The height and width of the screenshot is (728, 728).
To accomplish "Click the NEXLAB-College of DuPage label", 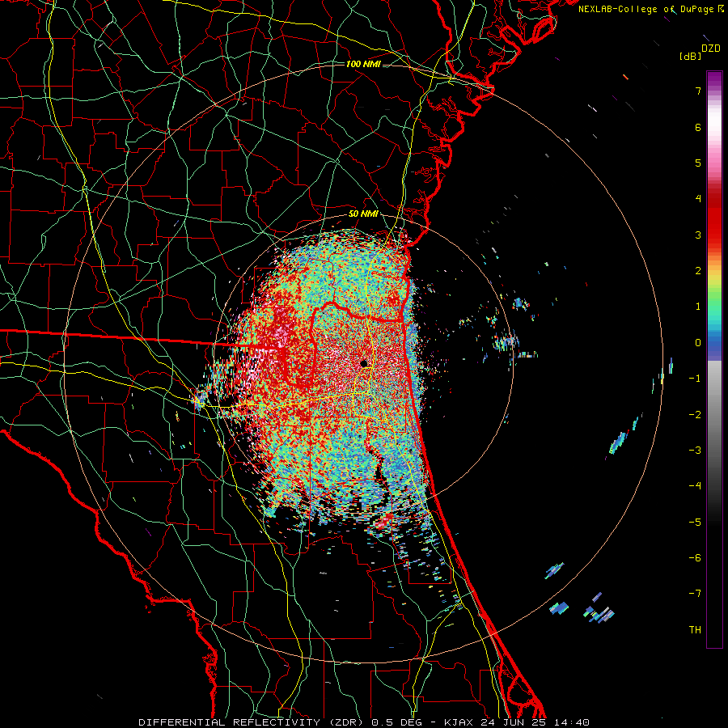I will point(650,9).
